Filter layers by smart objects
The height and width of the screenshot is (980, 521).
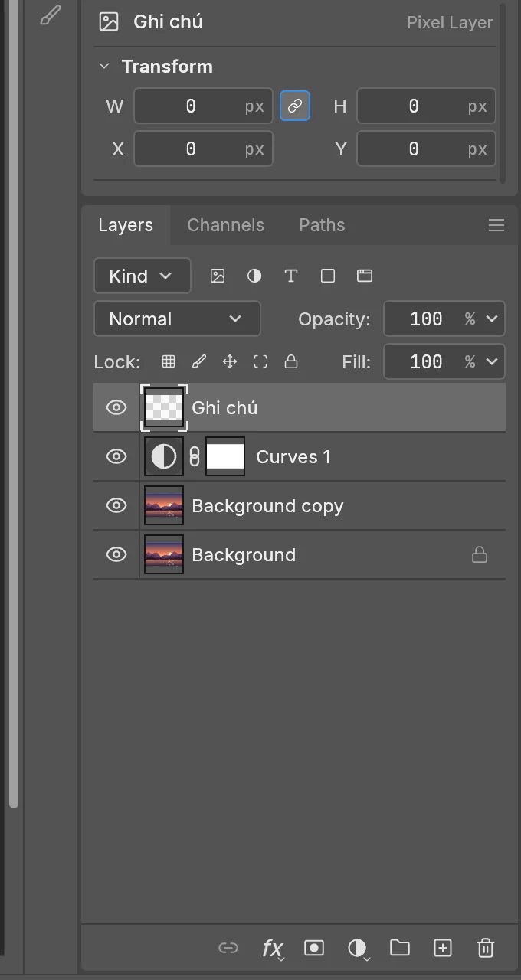click(x=365, y=276)
